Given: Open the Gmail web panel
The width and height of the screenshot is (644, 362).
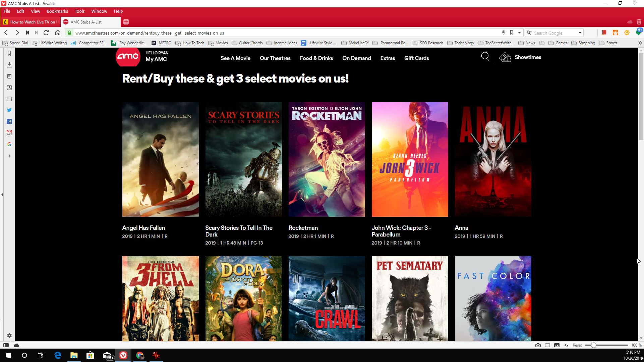Looking at the screenshot, I should pos(9,133).
